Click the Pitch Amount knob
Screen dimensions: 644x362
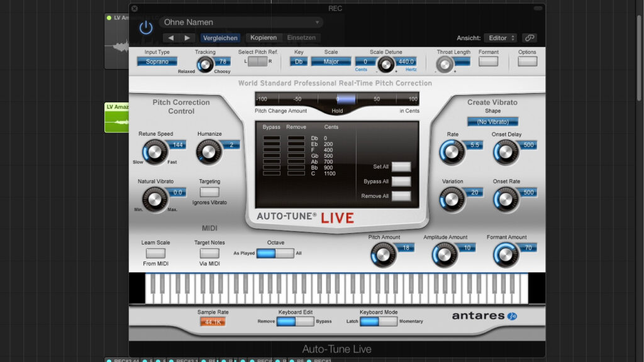[x=383, y=255]
